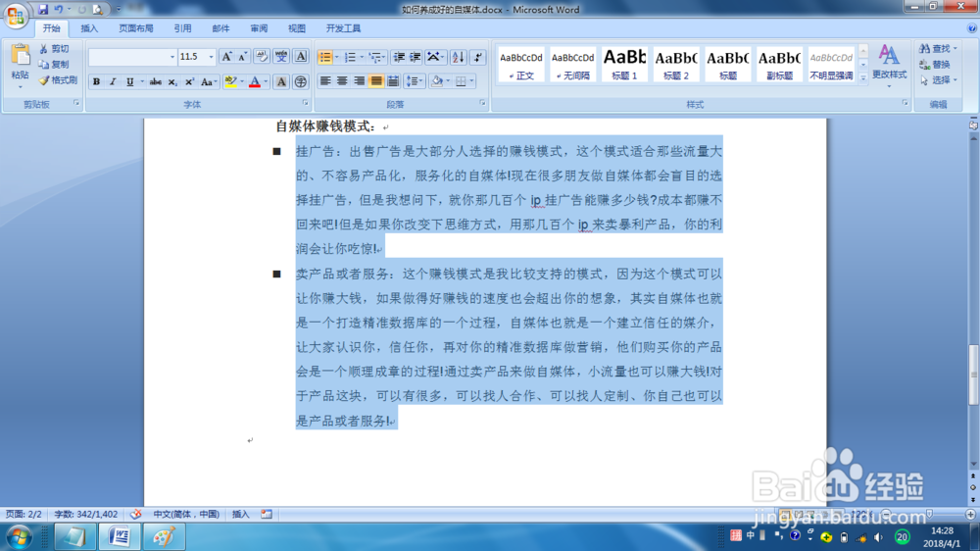Switch to the 引用 tab
980x551 pixels.
tap(182, 28)
